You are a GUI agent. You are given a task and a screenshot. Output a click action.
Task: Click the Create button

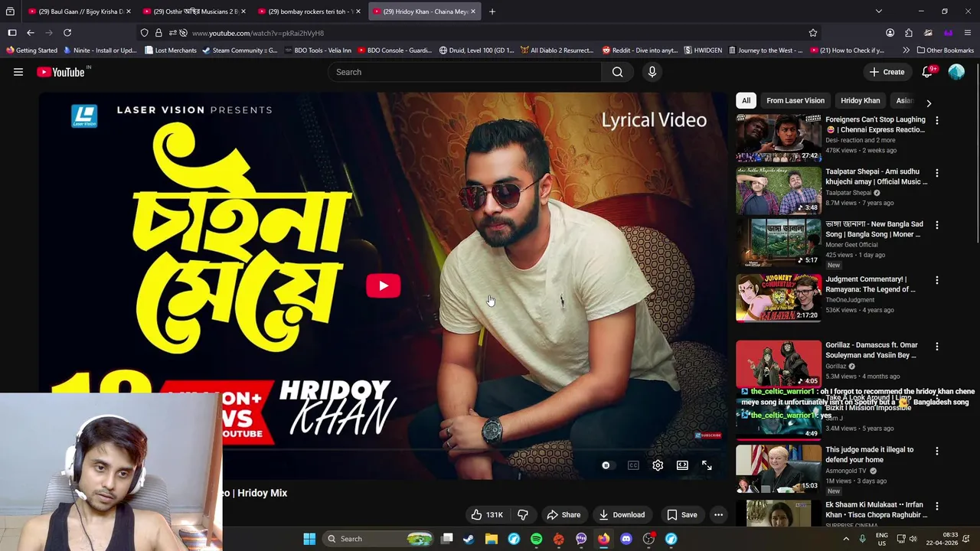887,72
